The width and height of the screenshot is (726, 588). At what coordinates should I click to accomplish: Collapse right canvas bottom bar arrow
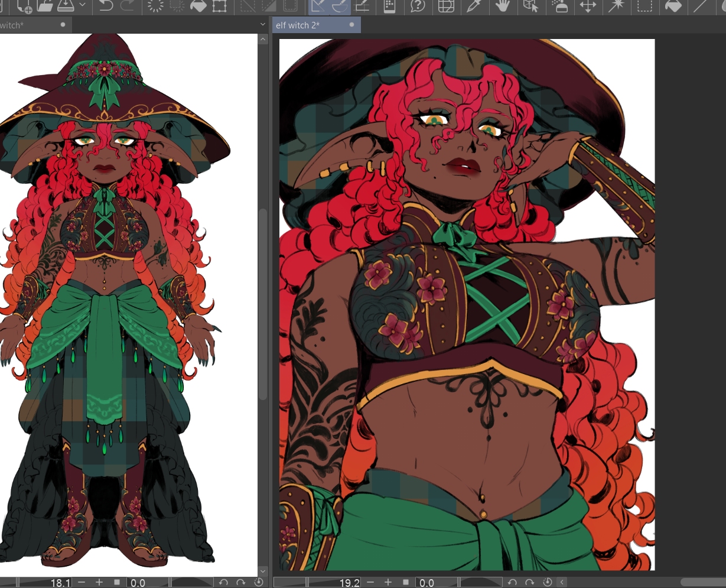coord(561,583)
